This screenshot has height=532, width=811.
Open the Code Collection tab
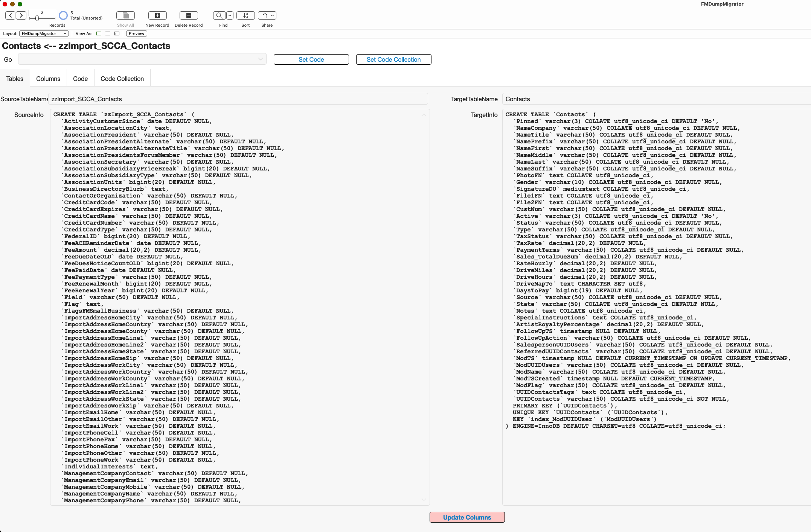122,79
